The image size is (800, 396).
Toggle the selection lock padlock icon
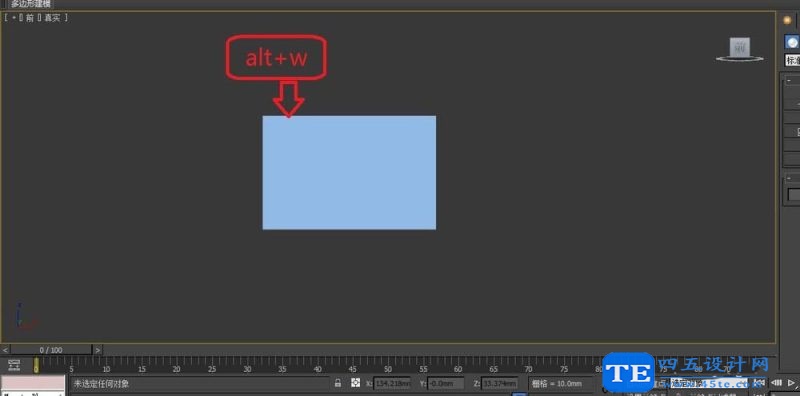338,383
